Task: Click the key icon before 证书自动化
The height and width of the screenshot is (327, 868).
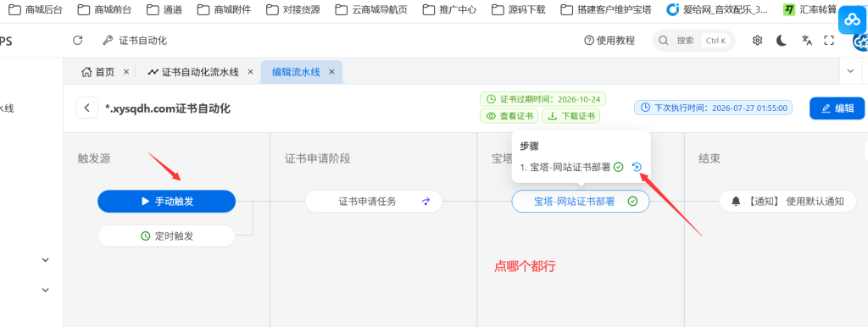Action: pos(108,41)
